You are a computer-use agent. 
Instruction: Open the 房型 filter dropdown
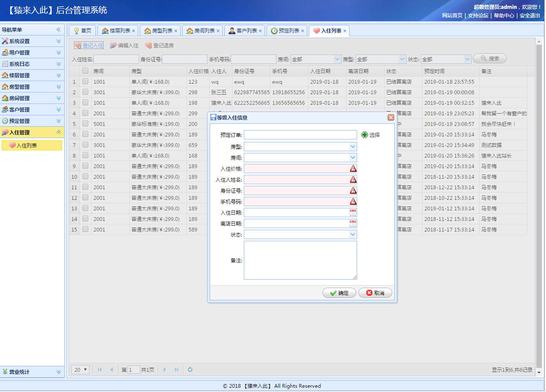pyautogui.click(x=402, y=59)
